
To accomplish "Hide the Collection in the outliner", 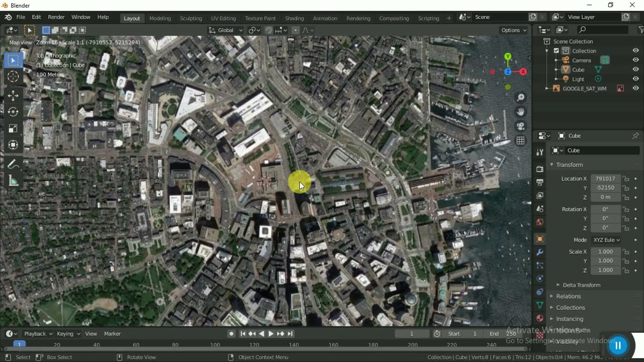I will click(635, 51).
